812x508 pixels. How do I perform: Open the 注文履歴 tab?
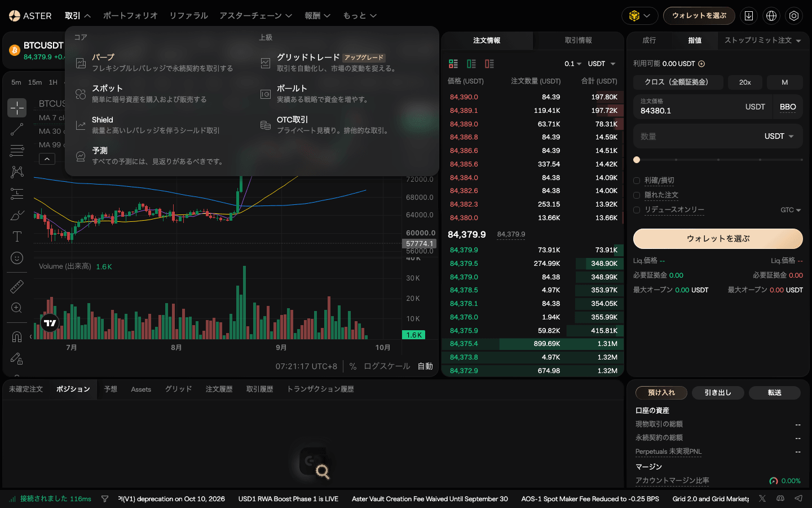(219, 389)
